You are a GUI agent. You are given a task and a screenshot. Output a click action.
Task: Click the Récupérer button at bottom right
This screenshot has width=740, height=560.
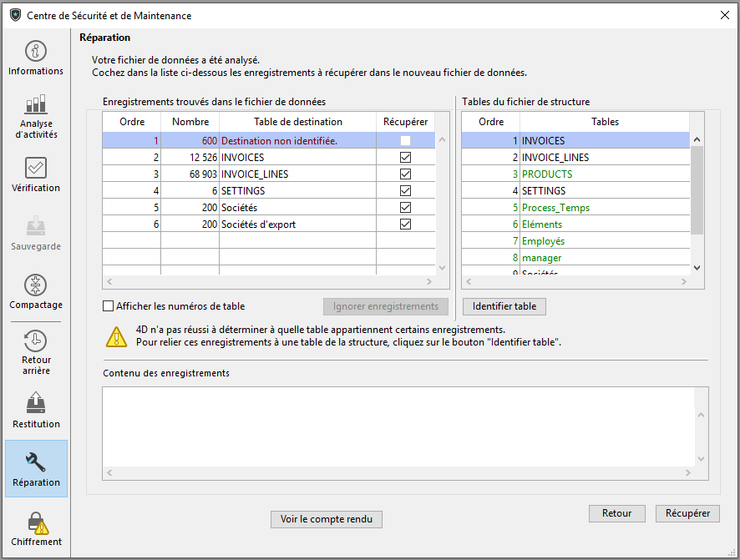pos(687,513)
